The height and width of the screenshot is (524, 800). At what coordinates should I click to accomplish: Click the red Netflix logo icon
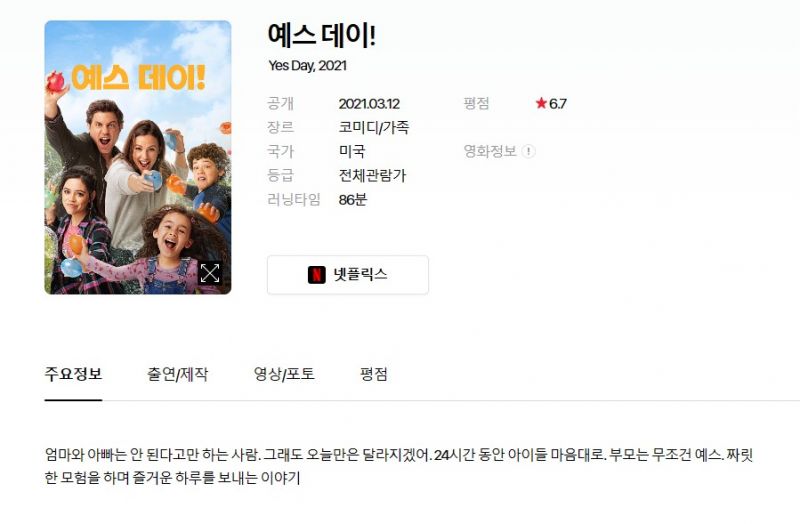click(316, 275)
